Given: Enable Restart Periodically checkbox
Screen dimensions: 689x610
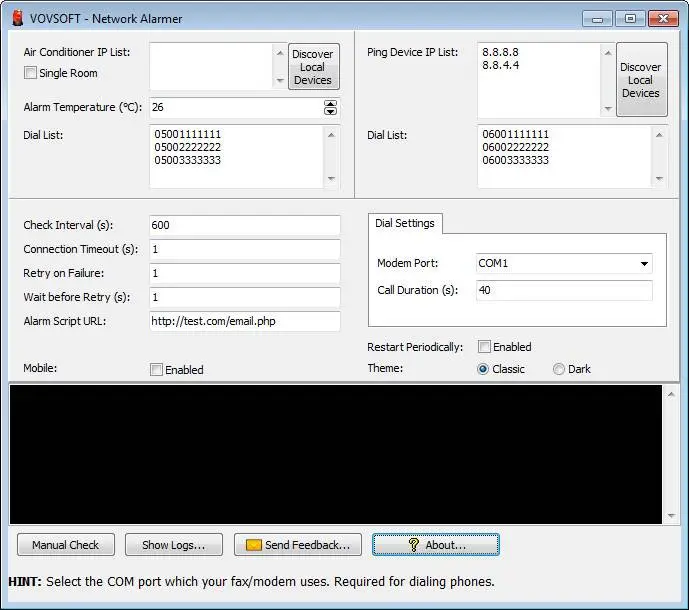Looking at the screenshot, I should coord(484,347).
